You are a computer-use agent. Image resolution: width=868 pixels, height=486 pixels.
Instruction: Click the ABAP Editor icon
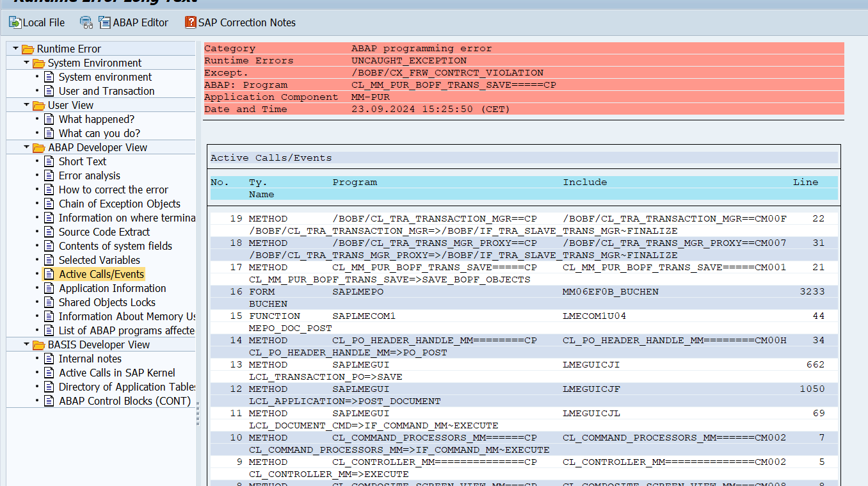click(x=105, y=22)
